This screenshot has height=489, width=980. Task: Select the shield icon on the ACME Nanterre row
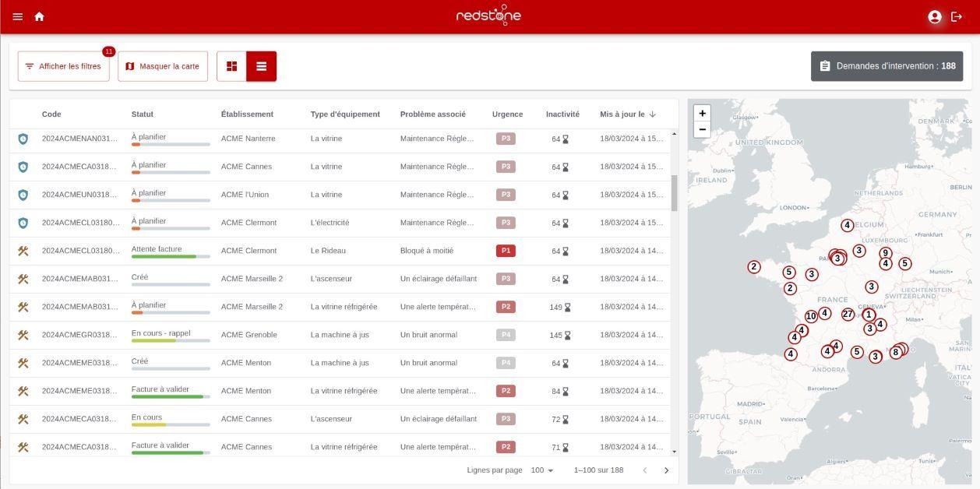coord(22,138)
